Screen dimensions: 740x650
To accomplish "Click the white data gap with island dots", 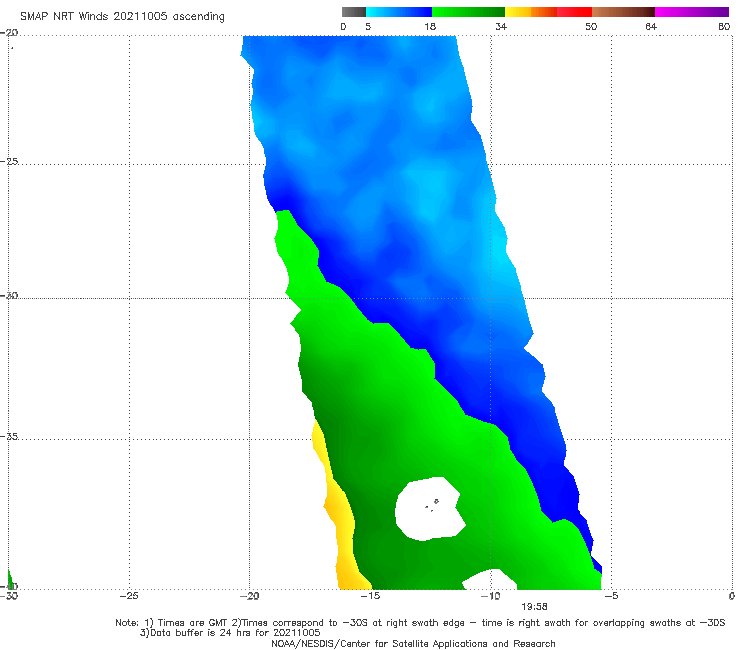I will [429, 509].
